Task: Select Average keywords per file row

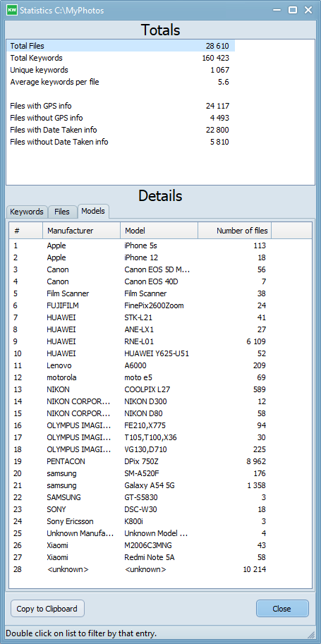Action: click(x=120, y=82)
